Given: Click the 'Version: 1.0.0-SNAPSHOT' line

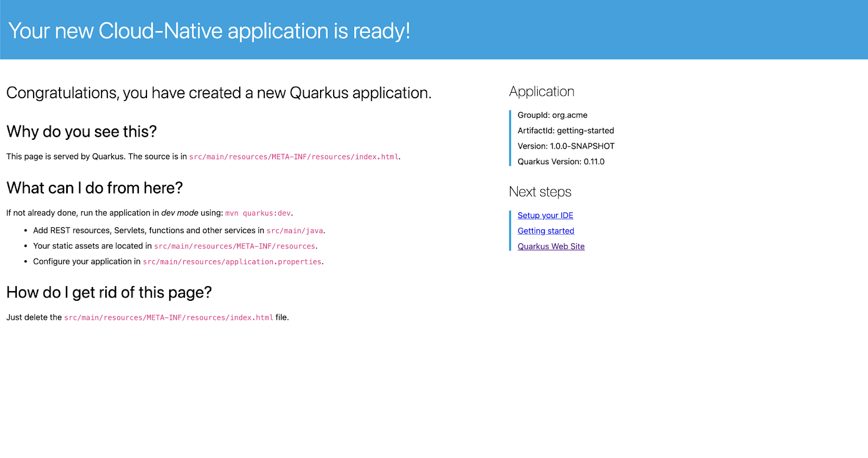Looking at the screenshot, I should tap(566, 146).
